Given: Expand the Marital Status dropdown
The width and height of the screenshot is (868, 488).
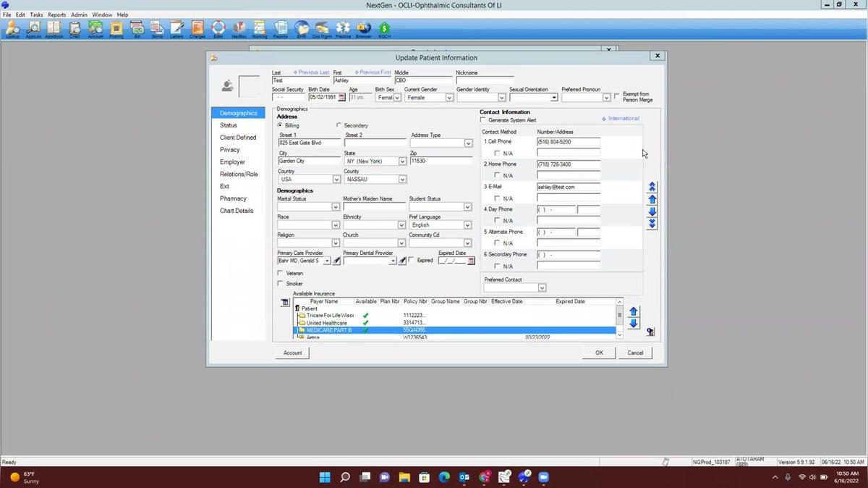Looking at the screenshot, I should [336, 207].
